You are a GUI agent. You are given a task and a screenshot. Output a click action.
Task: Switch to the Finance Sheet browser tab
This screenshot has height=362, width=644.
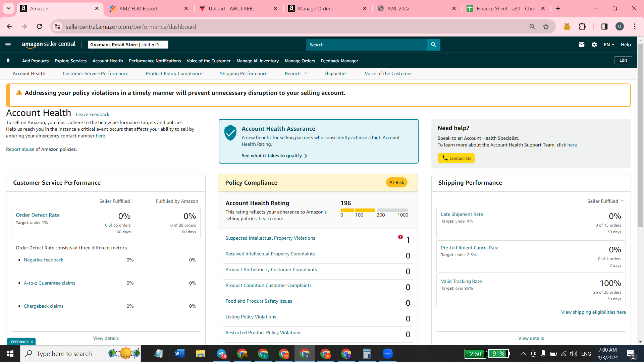[x=506, y=8]
